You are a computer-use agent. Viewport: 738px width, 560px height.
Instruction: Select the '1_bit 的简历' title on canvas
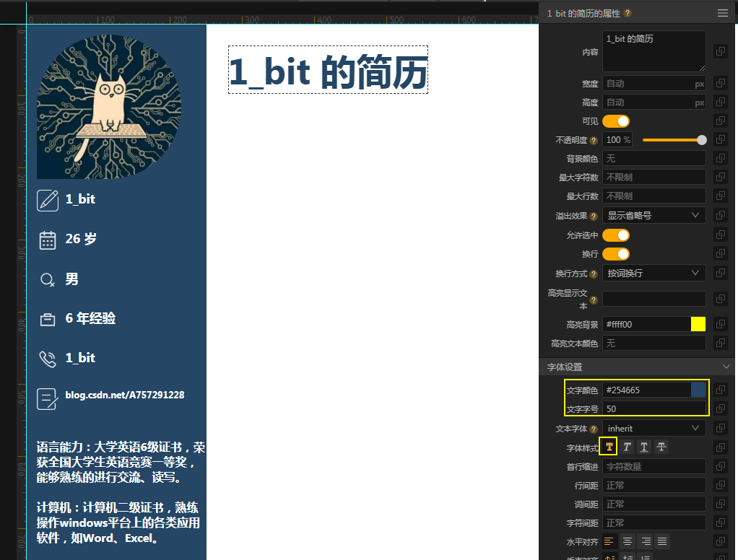coord(328,70)
